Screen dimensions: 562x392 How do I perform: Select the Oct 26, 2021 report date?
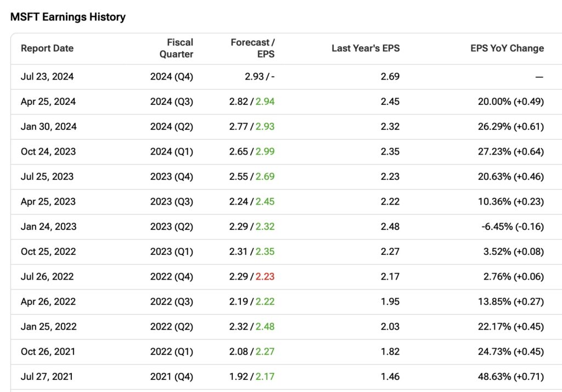click(48, 351)
